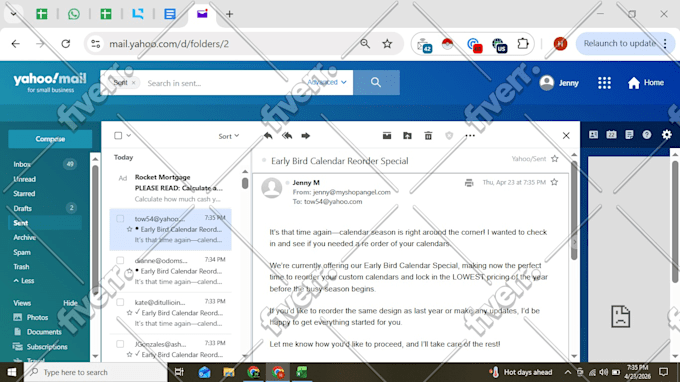Screen dimensions: 680x382
Task: Expand the select-all dropdown arrow
Action: coord(128,136)
